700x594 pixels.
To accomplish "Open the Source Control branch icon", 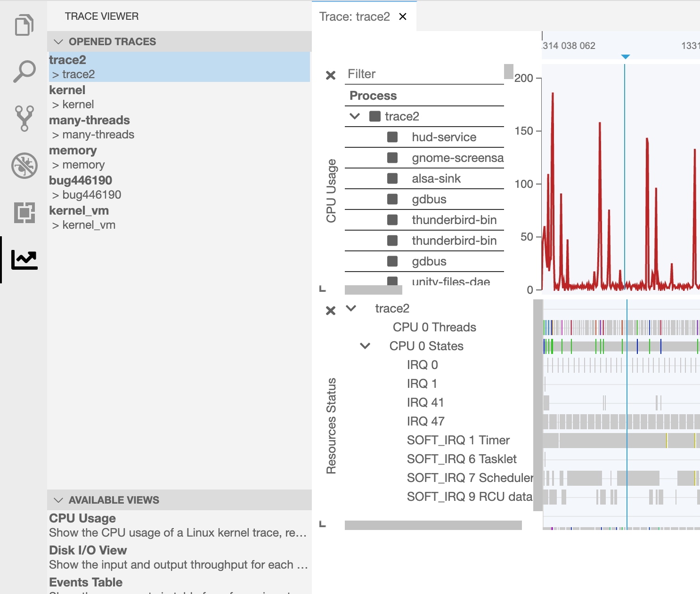I will [24, 119].
